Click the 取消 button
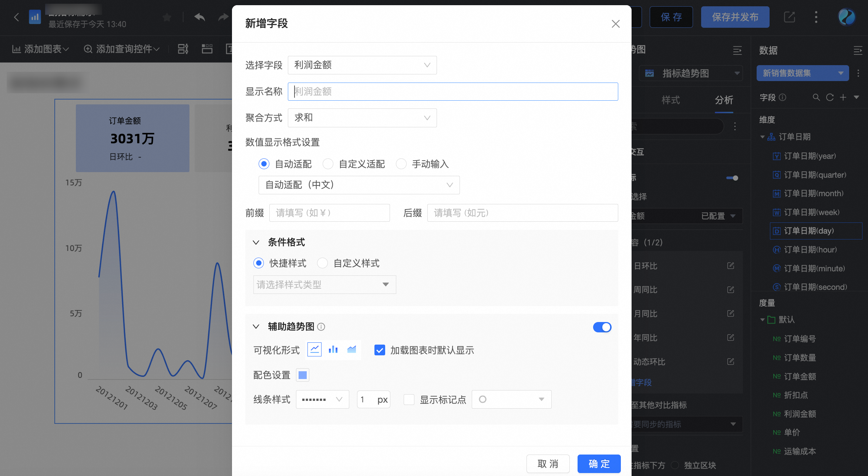 548,464
